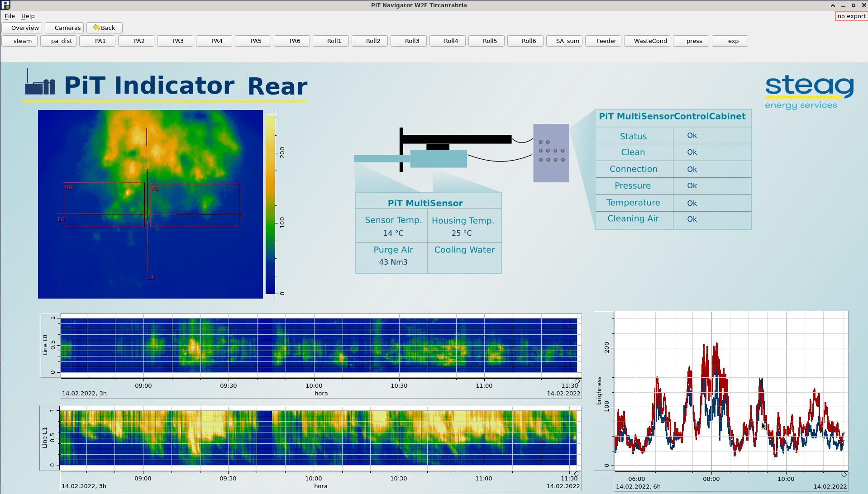
Task: Open the SA_sum page
Action: pos(564,41)
